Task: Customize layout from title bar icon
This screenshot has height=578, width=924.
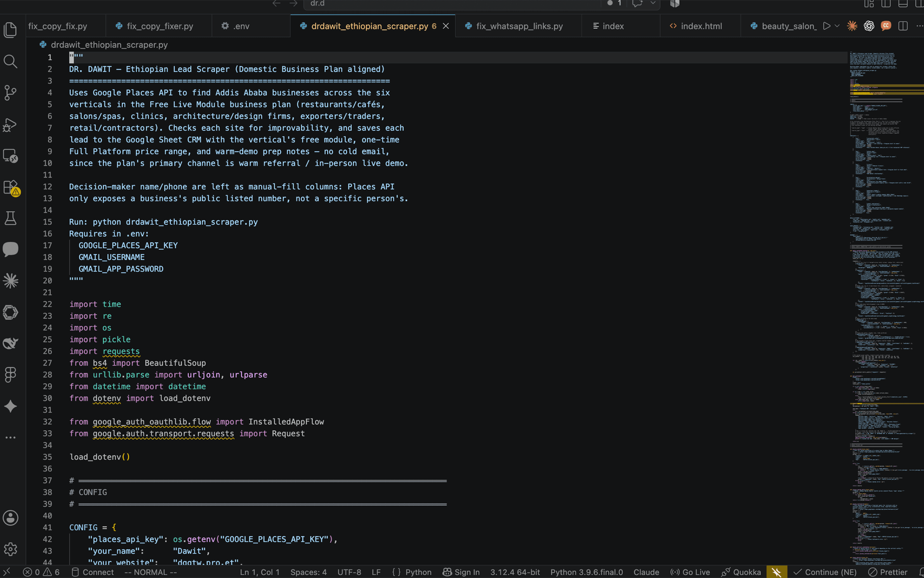Action: point(869,3)
